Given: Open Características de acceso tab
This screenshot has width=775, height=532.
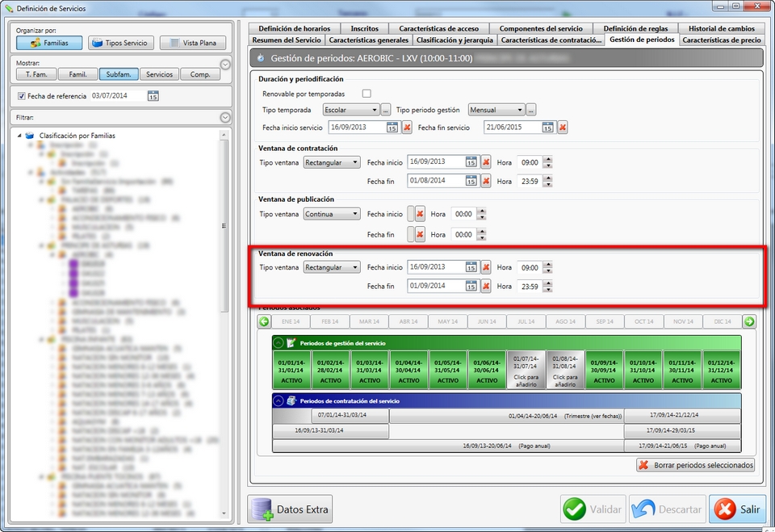Looking at the screenshot, I should click(439, 29).
